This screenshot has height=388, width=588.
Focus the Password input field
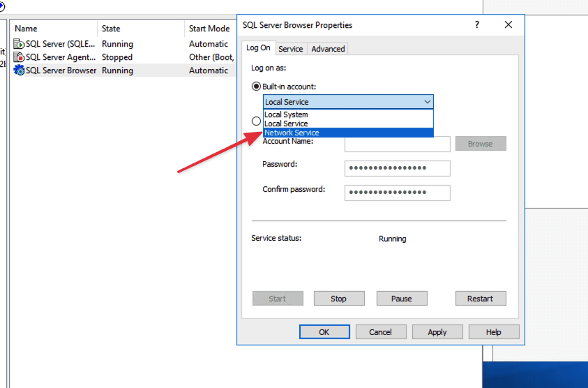398,168
